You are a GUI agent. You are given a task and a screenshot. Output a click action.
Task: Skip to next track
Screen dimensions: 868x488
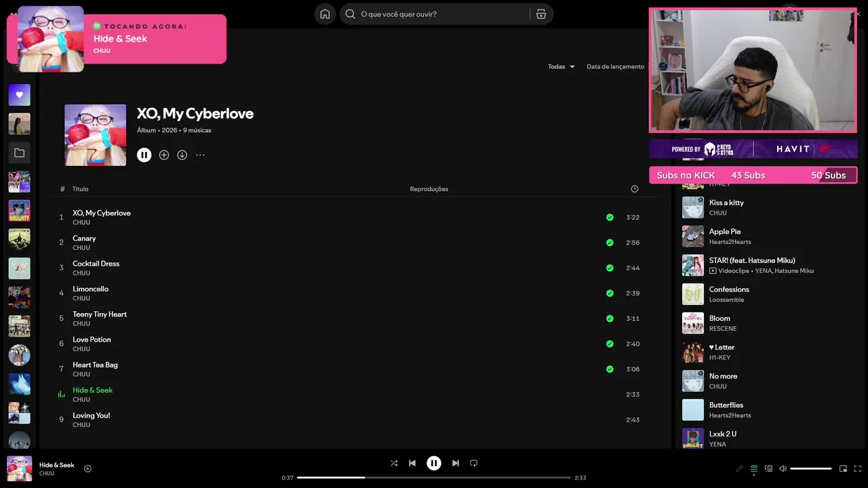456,463
